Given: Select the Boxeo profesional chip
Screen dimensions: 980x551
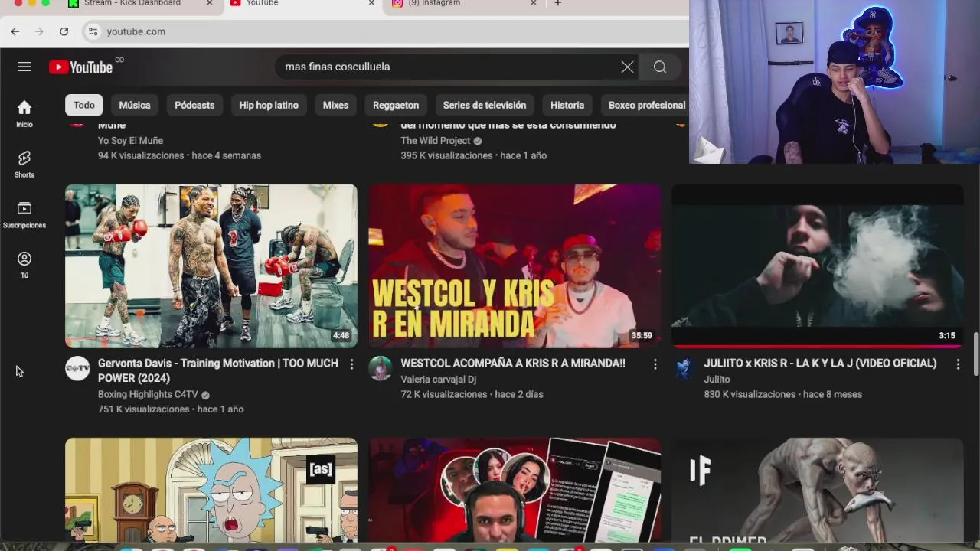Looking at the screenshot, I should (x=647, y=105).
